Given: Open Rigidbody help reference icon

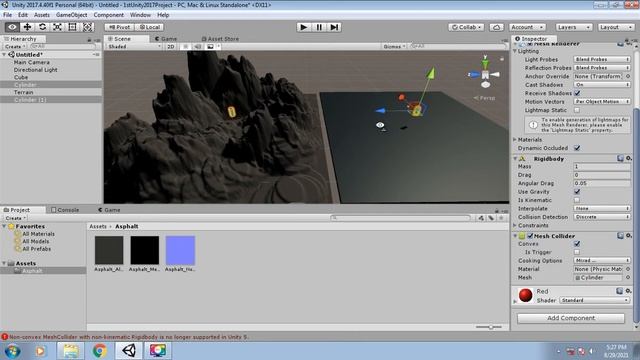Looking at the screenshot, I should point(620,158).
